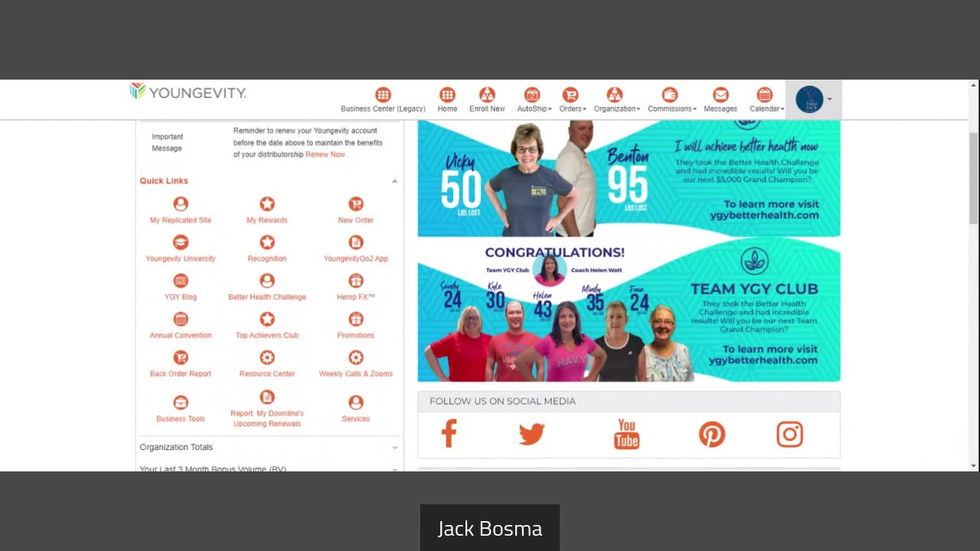The height and width of the screenshot is (551, 980).
Task: Click the My Replicated Site icon
Action: 181,204
